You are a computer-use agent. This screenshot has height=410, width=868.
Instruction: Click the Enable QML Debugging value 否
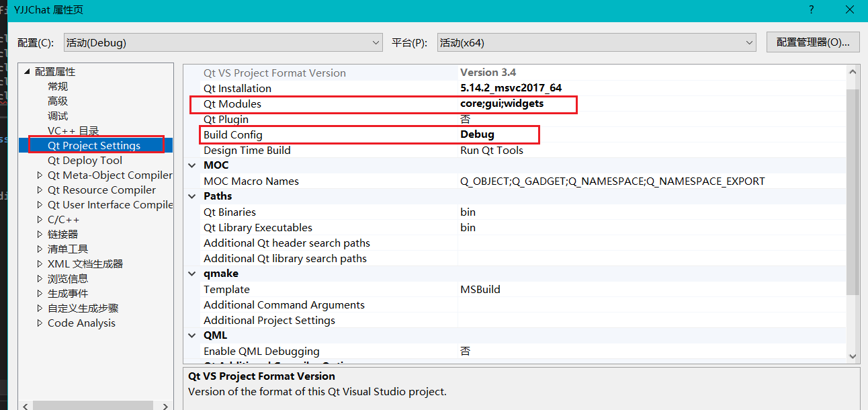click(465, 351)
